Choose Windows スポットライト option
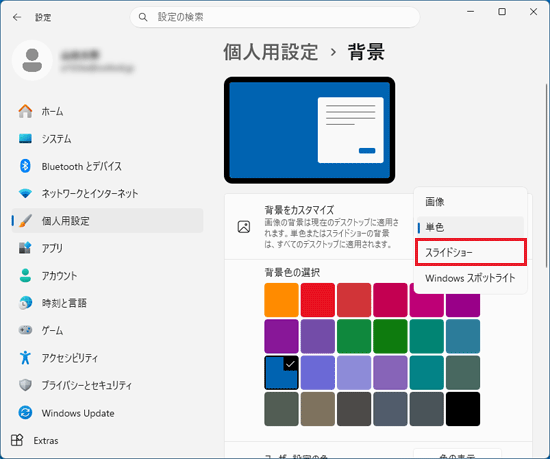Image resolution: width=550 pixels, height=459 pixels. 470,278
